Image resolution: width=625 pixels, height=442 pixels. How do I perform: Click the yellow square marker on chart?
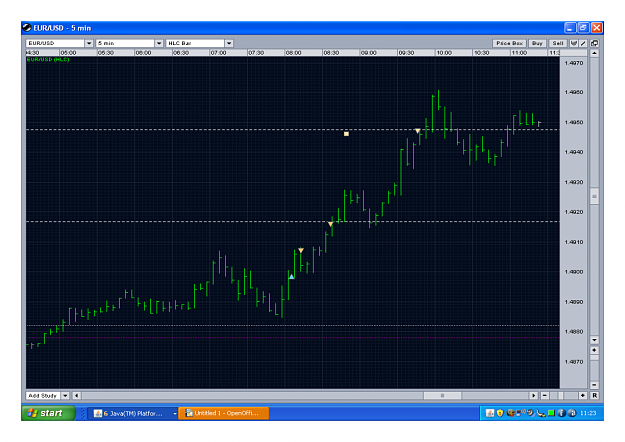346,134
